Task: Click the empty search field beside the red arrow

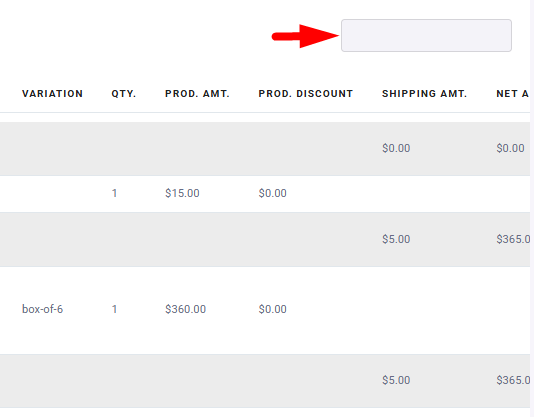Action: (x=426, y=35)
